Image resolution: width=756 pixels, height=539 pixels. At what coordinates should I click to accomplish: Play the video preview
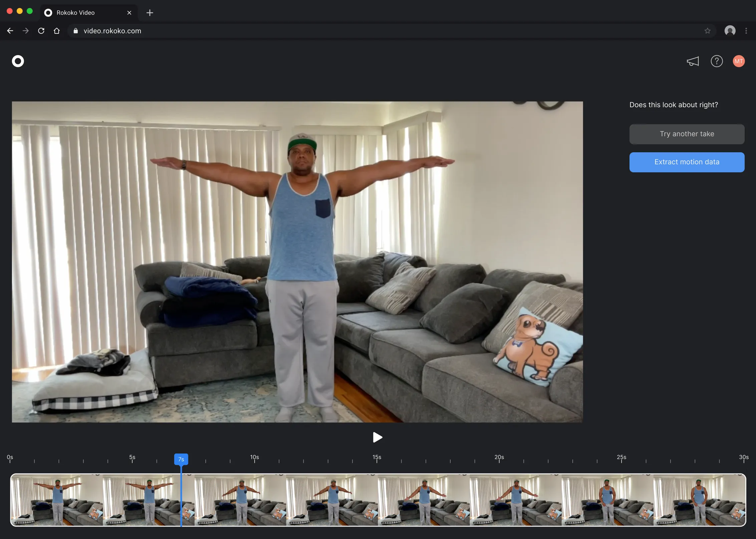tap(377, 437)
